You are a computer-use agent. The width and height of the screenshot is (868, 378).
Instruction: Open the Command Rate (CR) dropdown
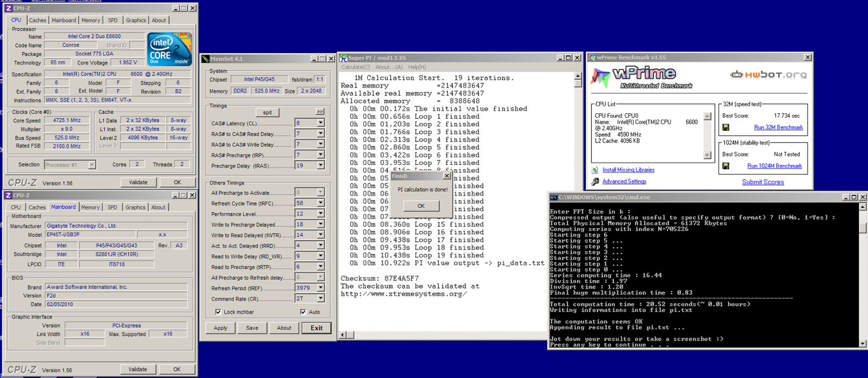(321, 298)
